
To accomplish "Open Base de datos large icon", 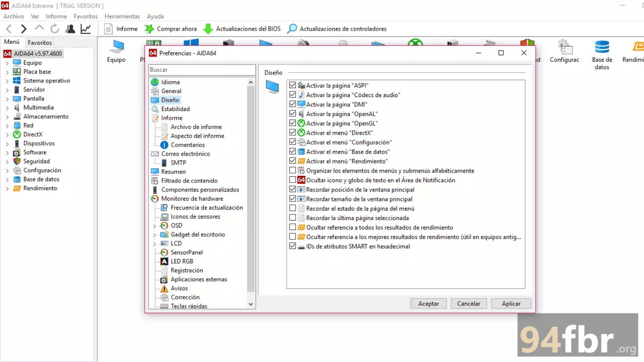I will pos(602,55).
